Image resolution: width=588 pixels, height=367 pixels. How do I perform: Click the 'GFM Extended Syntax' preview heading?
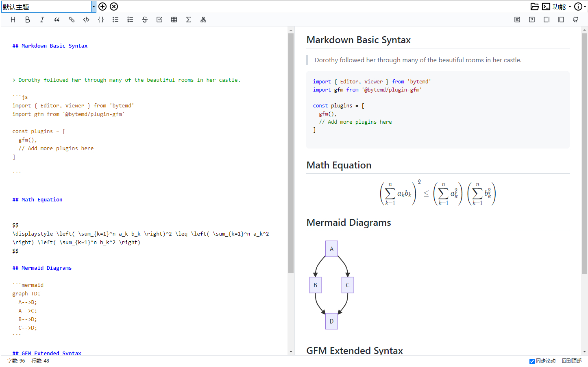click(x=355, y=350)
